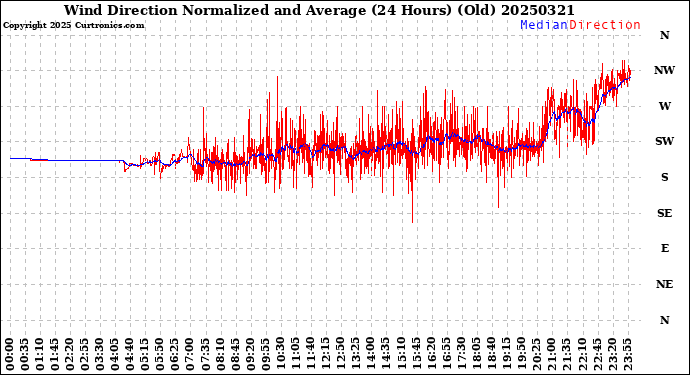Click the 12:15 time label

(327, 354)
